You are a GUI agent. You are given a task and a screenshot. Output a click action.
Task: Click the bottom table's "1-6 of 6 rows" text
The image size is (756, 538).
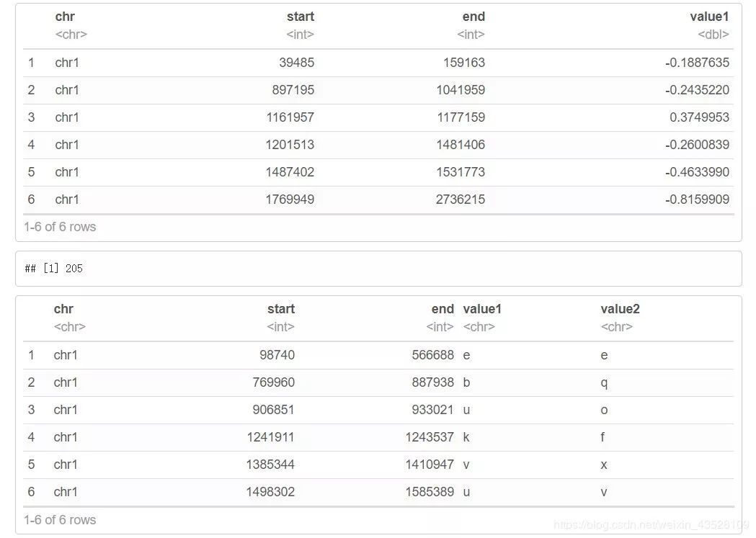(x=60, y=520)
